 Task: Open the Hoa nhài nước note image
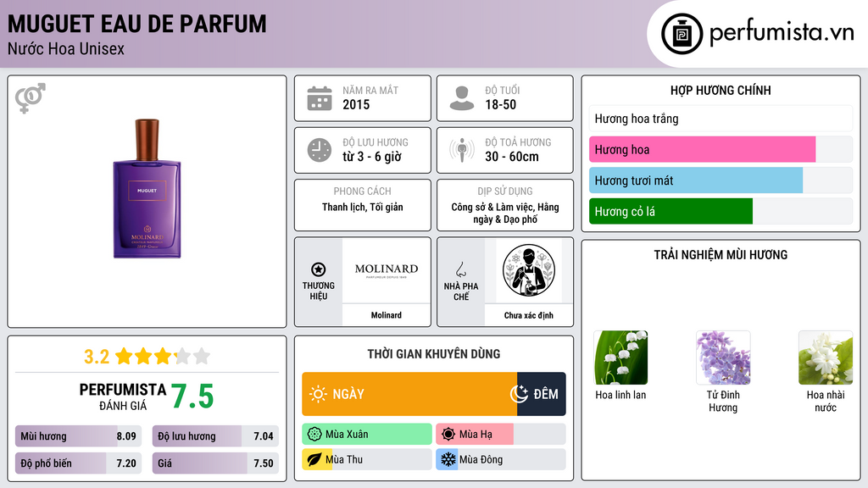(826, 358)
